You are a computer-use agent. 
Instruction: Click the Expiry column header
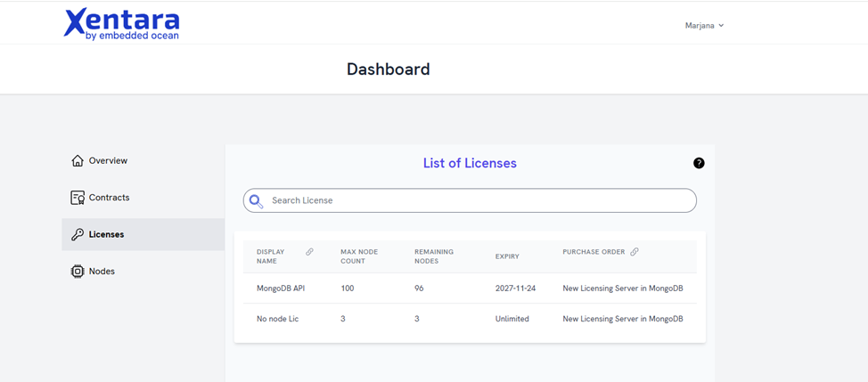507,256
